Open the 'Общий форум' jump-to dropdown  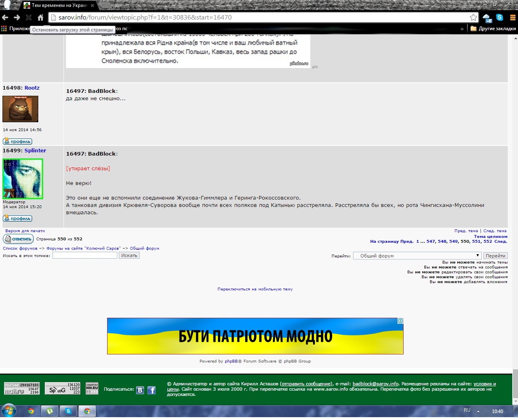417,256
